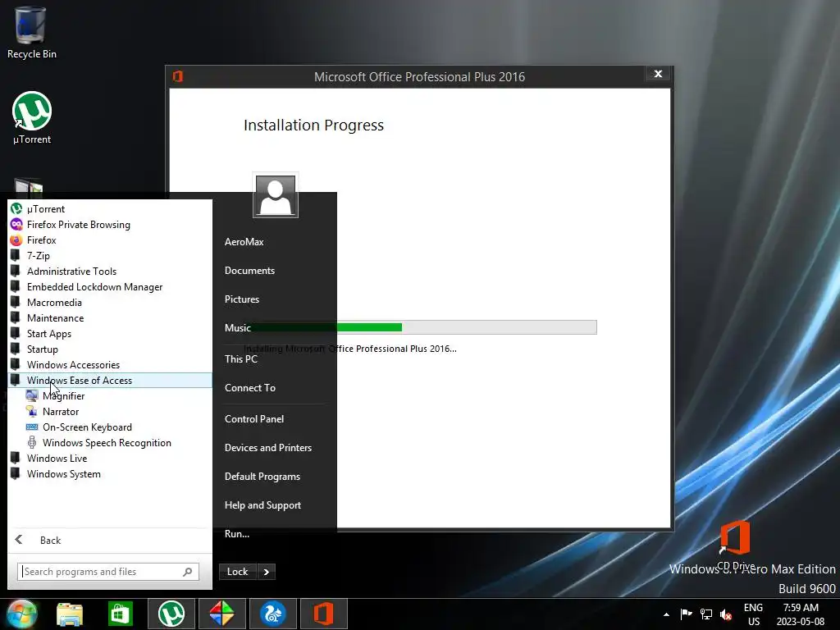
Task: Open the CD Drive Office desktop icon
Action: point(735,546)
